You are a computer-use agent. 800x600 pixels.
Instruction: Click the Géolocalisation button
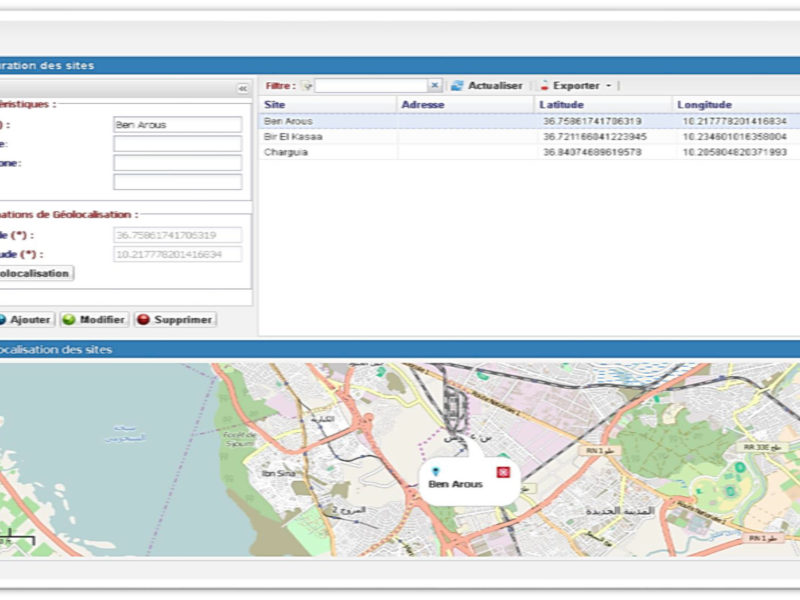point(35,273)
